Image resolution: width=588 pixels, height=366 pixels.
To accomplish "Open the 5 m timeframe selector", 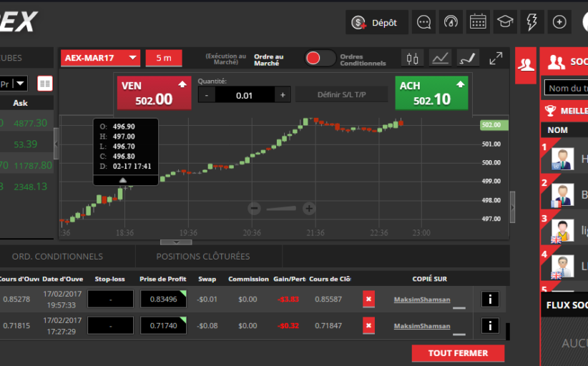I will tap(164, 58).
